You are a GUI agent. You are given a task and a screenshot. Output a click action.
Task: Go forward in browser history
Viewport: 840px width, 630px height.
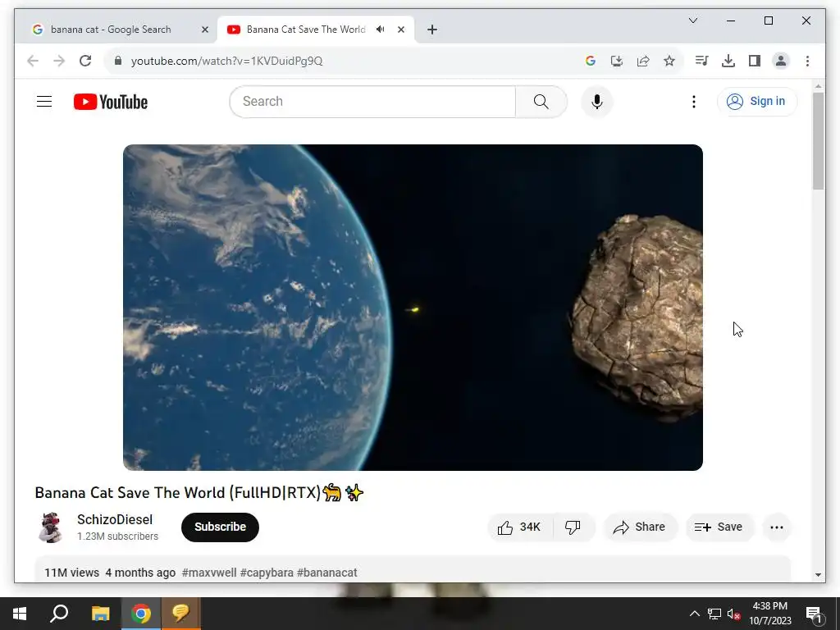(x=59, y=61)
